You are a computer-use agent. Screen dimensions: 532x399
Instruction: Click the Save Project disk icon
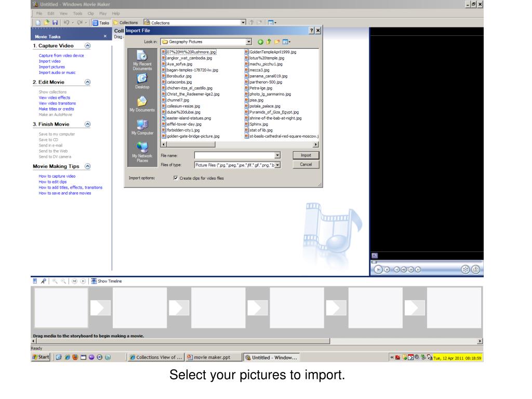point(55,23)
